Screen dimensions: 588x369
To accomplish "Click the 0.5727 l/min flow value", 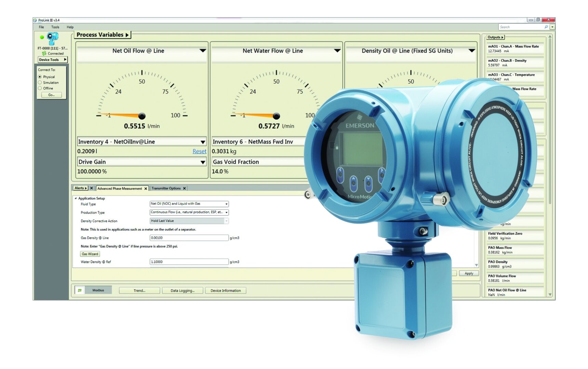I will 276,126.
